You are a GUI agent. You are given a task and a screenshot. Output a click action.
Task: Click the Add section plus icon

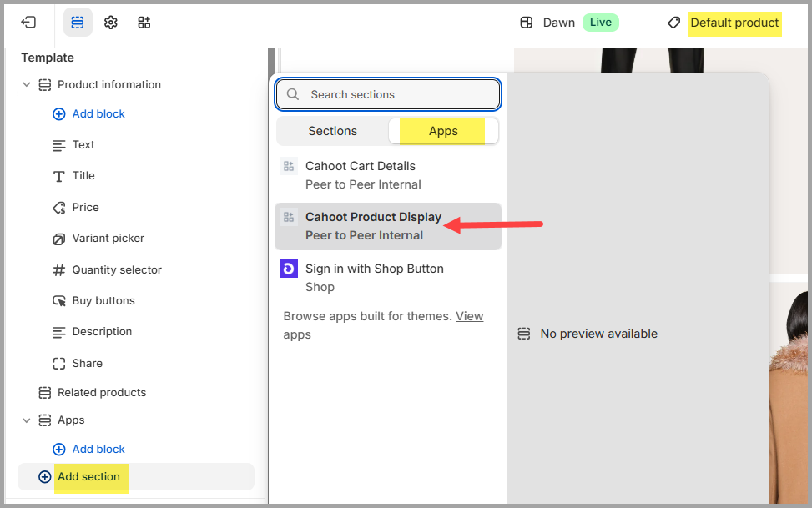pos(45,477)
